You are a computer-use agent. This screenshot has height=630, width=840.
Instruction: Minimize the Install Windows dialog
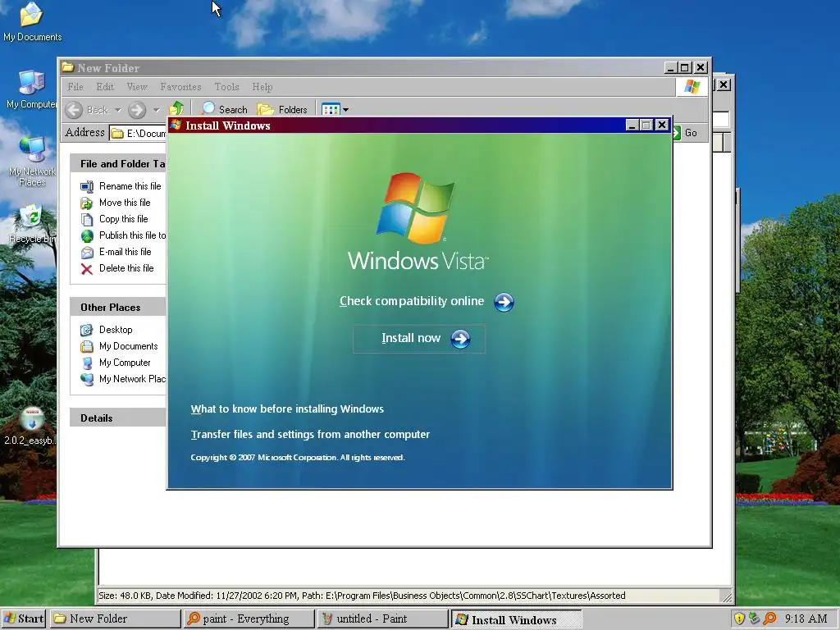point(632,126)
